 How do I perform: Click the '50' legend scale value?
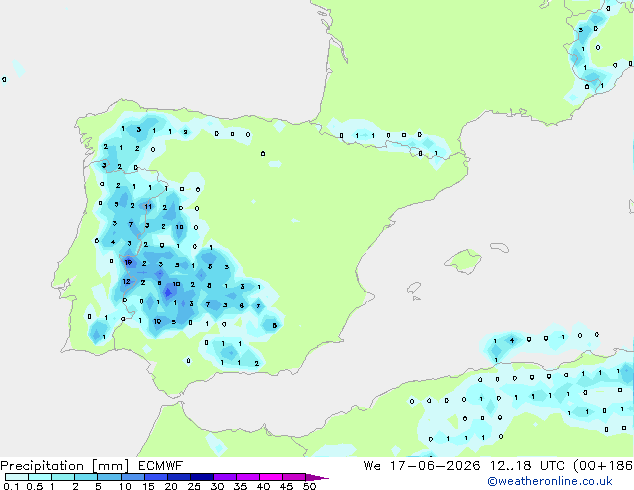(x=309, y=486)
